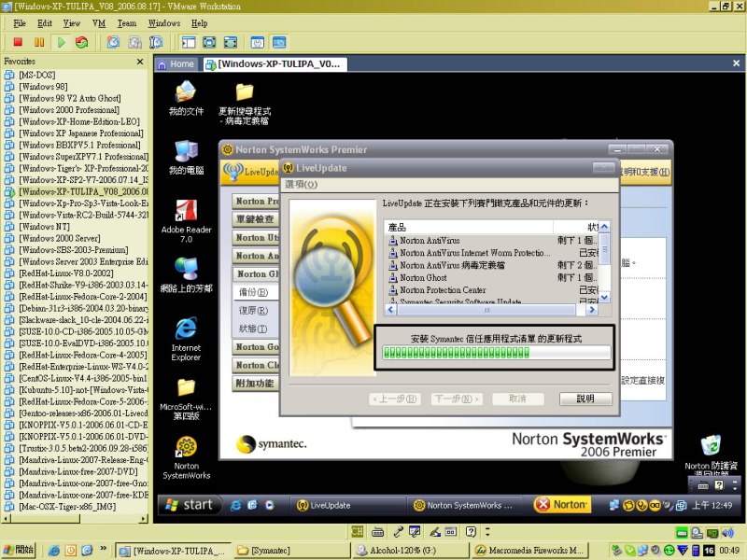Click the yellow Suspend toolbar icon
This screenshot has height=560, width=747.
(x=39, y=42)
